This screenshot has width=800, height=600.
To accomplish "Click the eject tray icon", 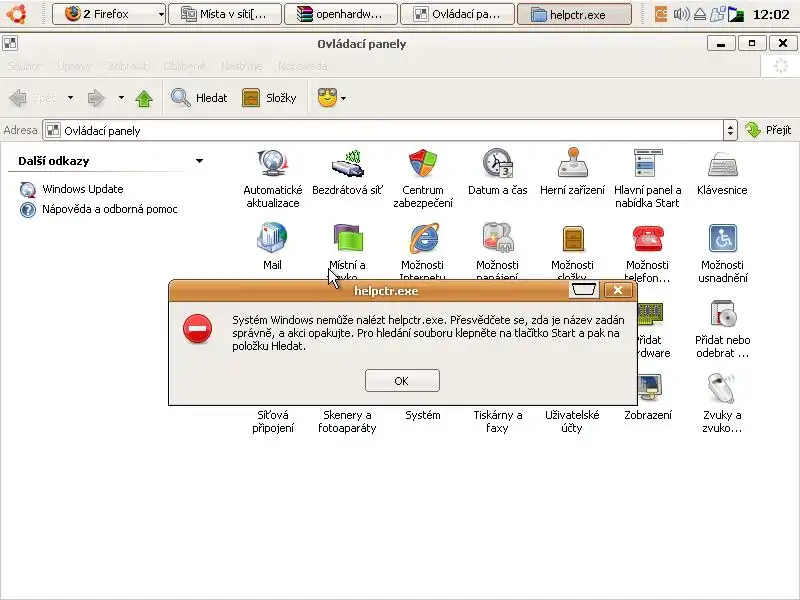I will coord(700,14).
